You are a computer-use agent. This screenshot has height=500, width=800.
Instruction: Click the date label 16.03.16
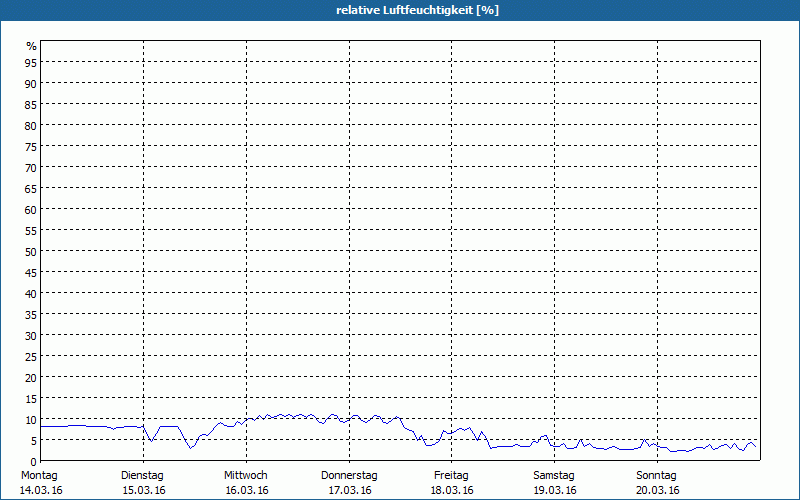(x=246, y=490)
